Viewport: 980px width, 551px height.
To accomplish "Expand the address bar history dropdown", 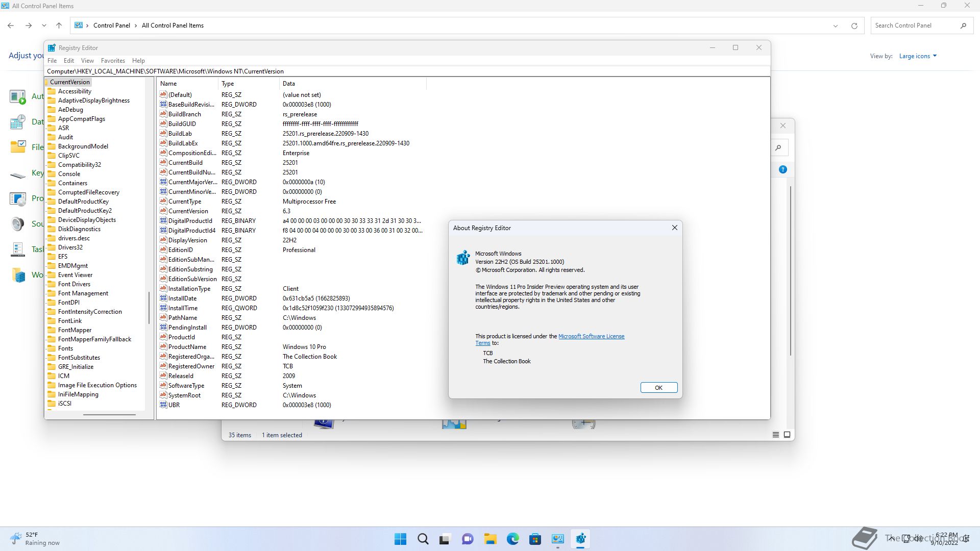I will tap(836, 26).
